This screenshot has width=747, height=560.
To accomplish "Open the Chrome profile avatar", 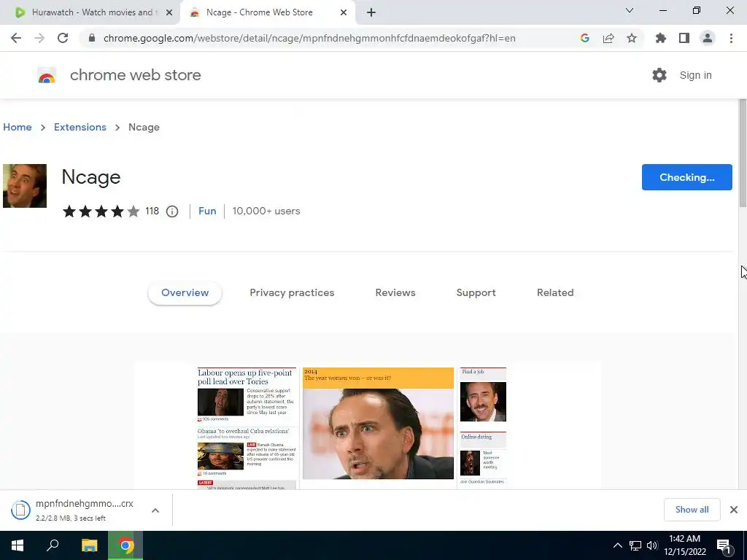I will click(x=708, y=38).
